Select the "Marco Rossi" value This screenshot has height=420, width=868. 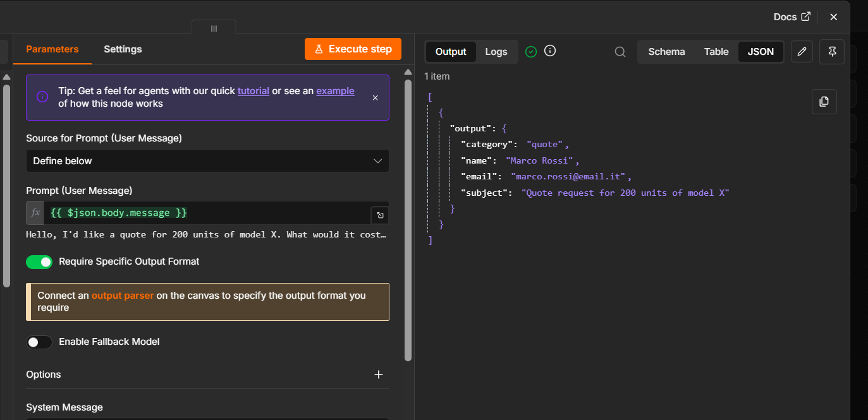pyautogui.click(x=540, y=160)
